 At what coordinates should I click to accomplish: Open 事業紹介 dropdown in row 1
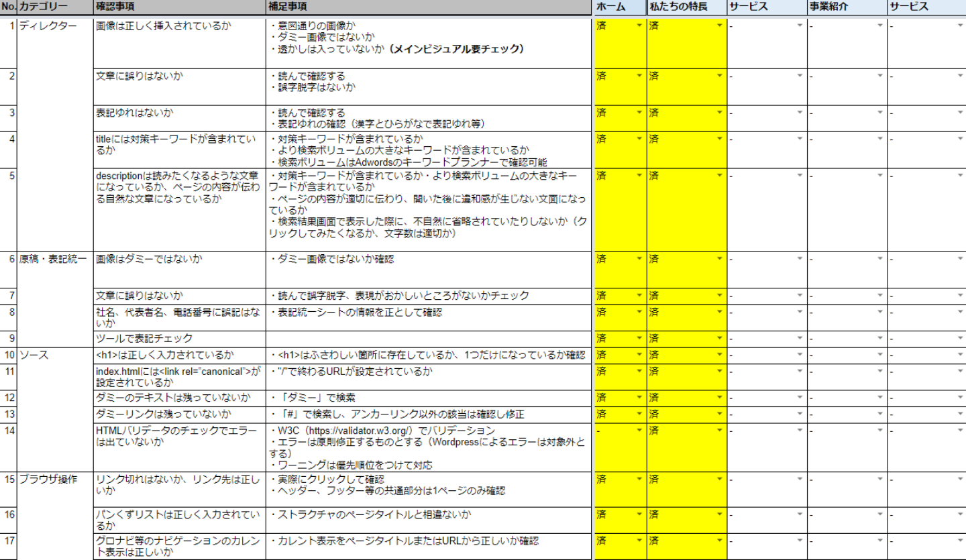[880, 25]
